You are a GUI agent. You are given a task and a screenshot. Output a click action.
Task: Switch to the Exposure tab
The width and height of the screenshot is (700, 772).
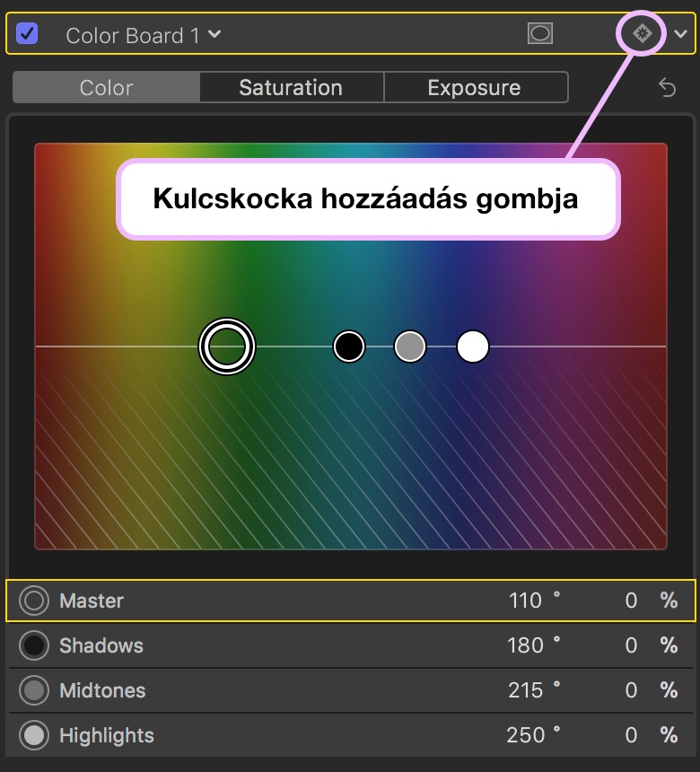coord(475,88)
